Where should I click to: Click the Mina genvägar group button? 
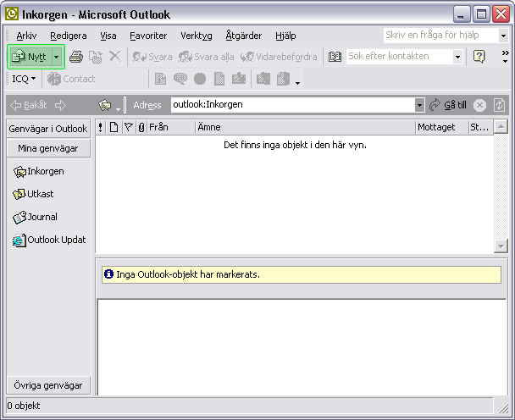click(48, 148)
